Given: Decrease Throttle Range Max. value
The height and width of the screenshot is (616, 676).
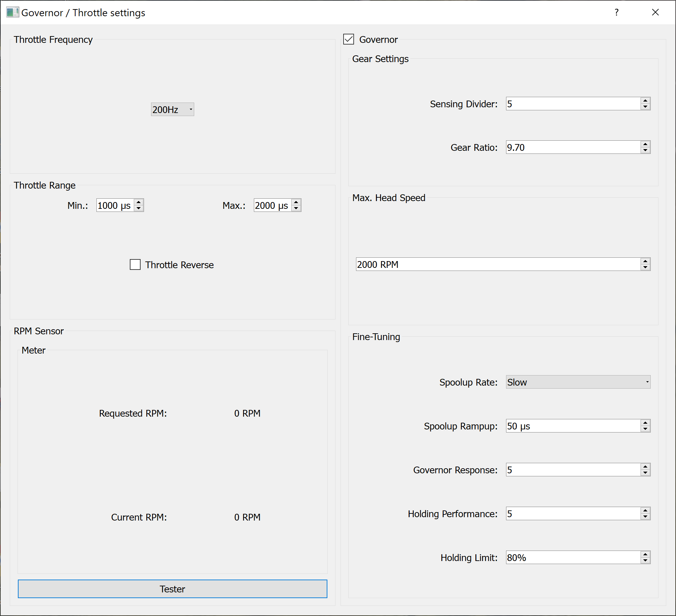Looking at the screenshot, I should [x=296, y=208].
